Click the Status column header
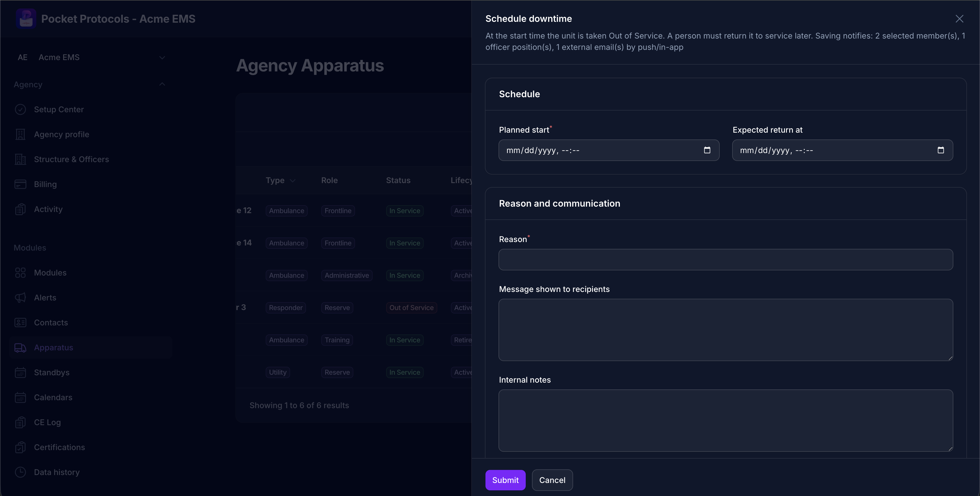 398,180
